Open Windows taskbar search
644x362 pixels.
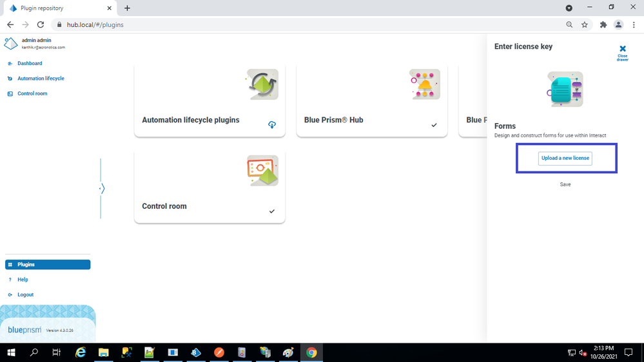[x=34, y=352]
